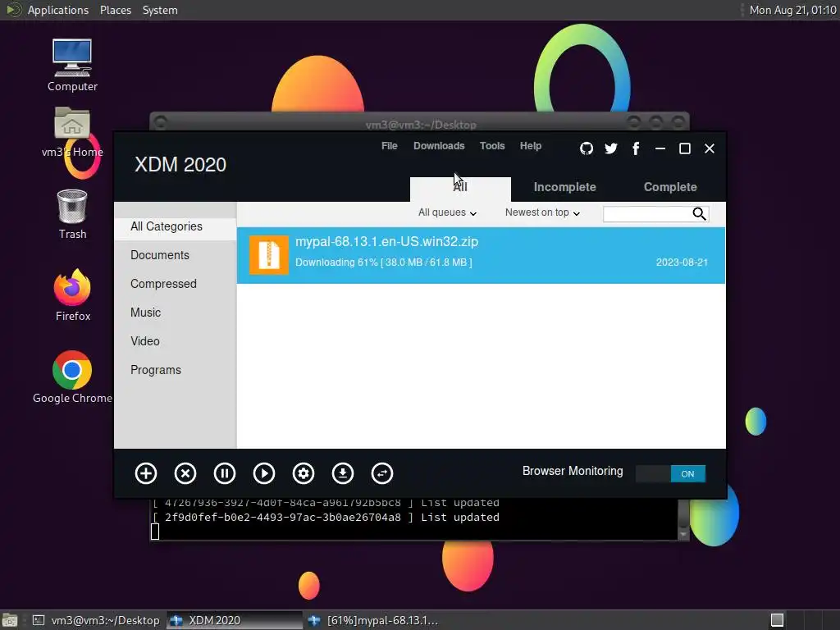Screen dimensions: 840x630
Task: Select the Computer desktop icon
Action: tap(72, 66)
